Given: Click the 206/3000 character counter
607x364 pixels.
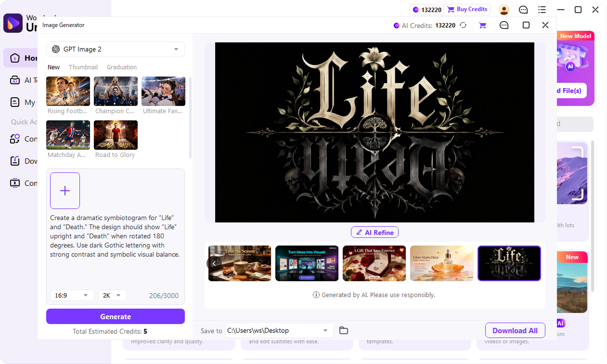Looking at the screenshot, I should [164, 296].
